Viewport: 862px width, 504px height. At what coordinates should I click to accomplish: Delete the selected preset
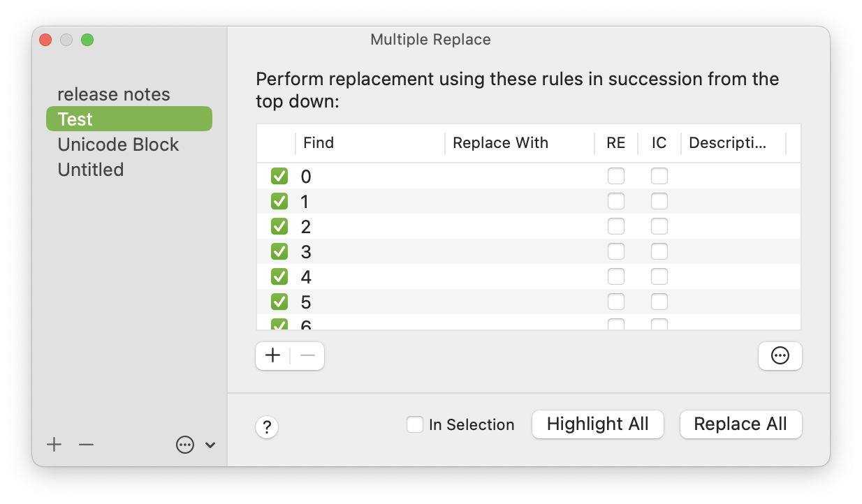86,445
